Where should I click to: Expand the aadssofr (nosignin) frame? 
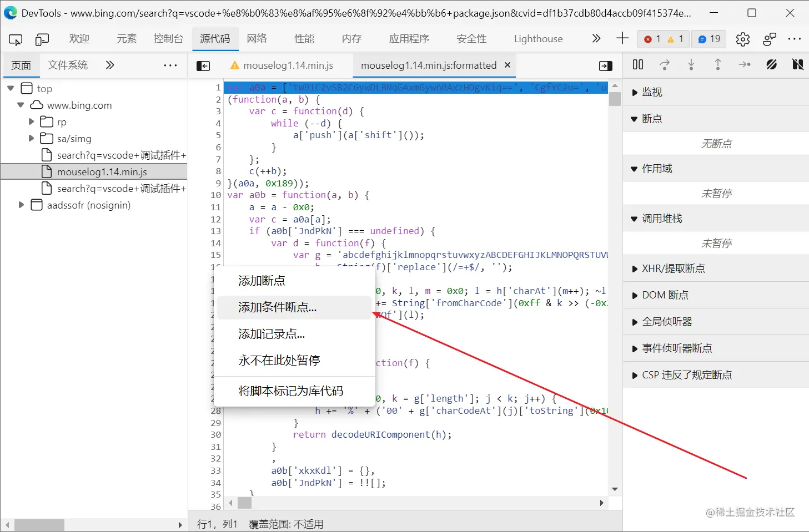point(21,205)
